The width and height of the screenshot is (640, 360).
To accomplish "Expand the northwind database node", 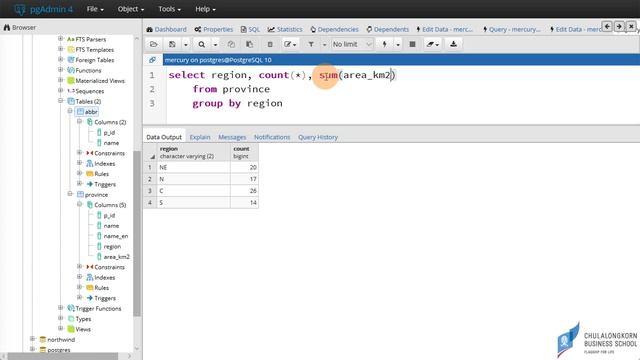I will click(x=33, y=339).
